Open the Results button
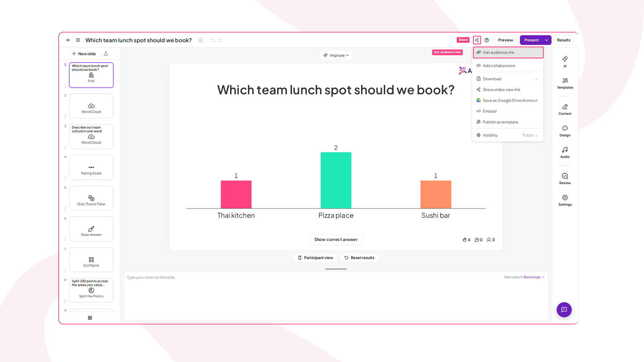The width and height of the screenshot is (644, 362). (563, 40)
